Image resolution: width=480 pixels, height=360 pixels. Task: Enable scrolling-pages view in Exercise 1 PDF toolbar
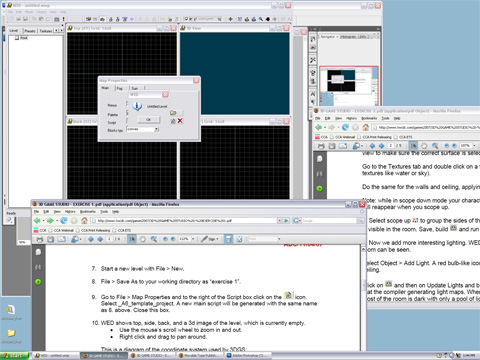coord(228,239)
